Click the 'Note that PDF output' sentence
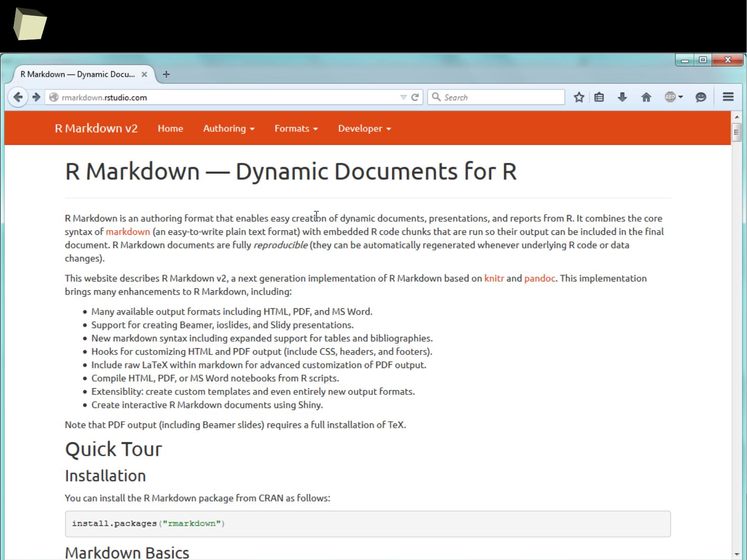Screen dimensions: 747x560 (x=235, y=424)
